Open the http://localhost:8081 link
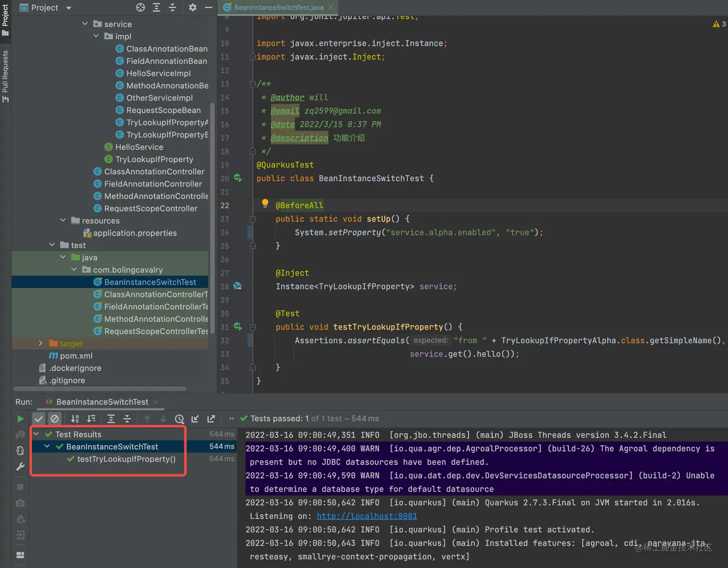The image size is (728, 568). click(367, 516)
